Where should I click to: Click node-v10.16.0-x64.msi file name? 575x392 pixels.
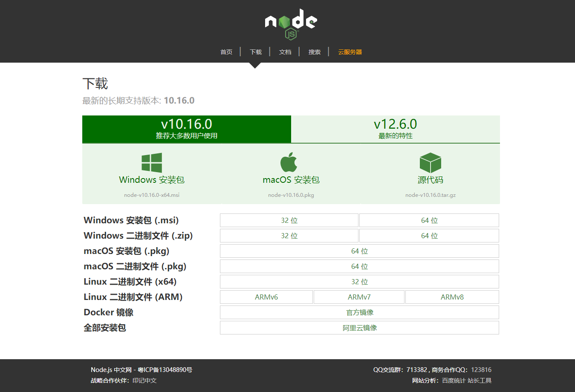(152, 195)
